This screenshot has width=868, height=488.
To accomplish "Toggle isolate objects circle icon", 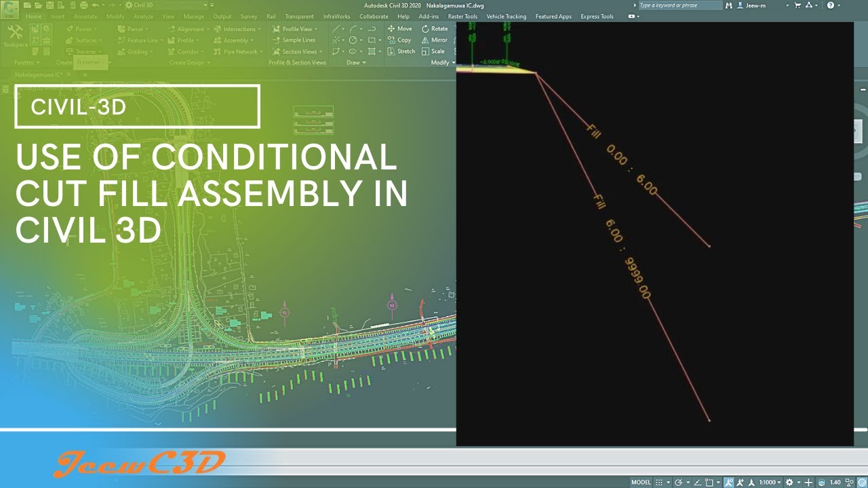I will click(x=850, y=482).
